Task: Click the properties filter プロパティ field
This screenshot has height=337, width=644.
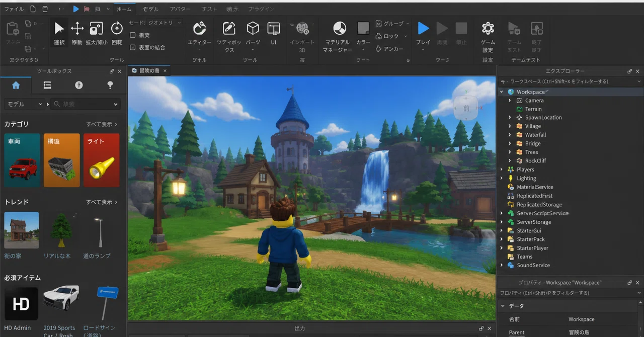Action: pos(570,293)
